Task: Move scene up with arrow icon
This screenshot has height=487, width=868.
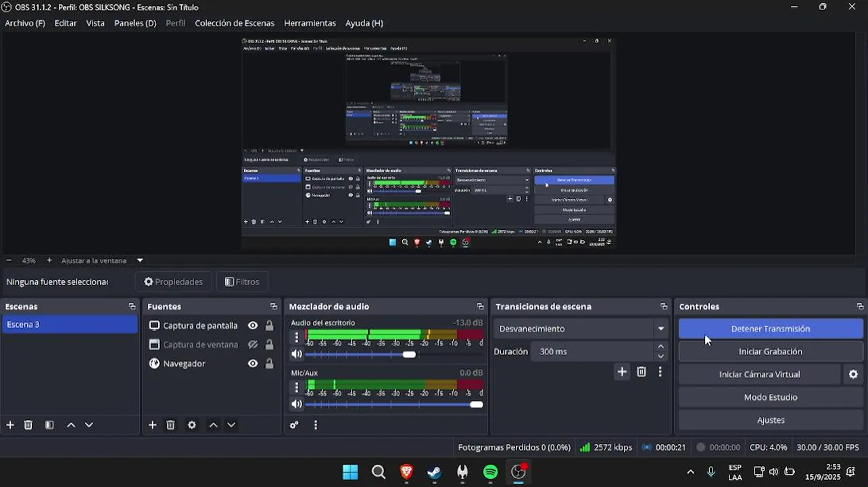Action: click(x=71, y=425)
